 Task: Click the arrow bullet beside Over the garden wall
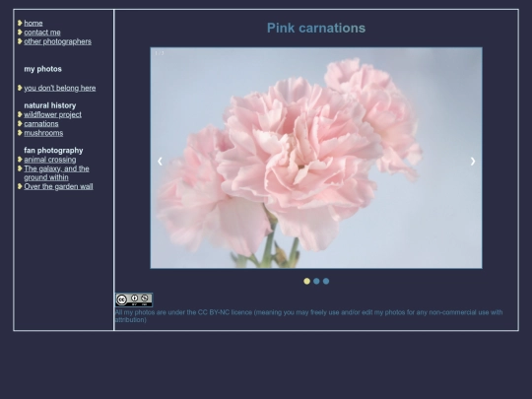tap(20, 186)
